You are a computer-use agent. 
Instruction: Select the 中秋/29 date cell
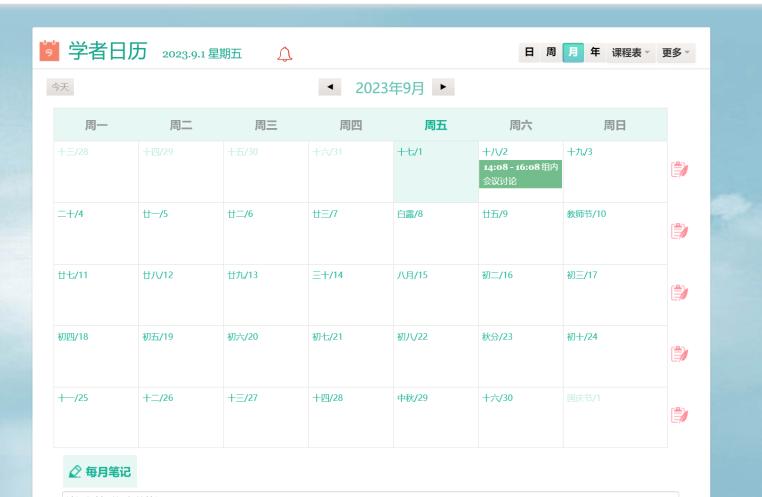[435, 417]
